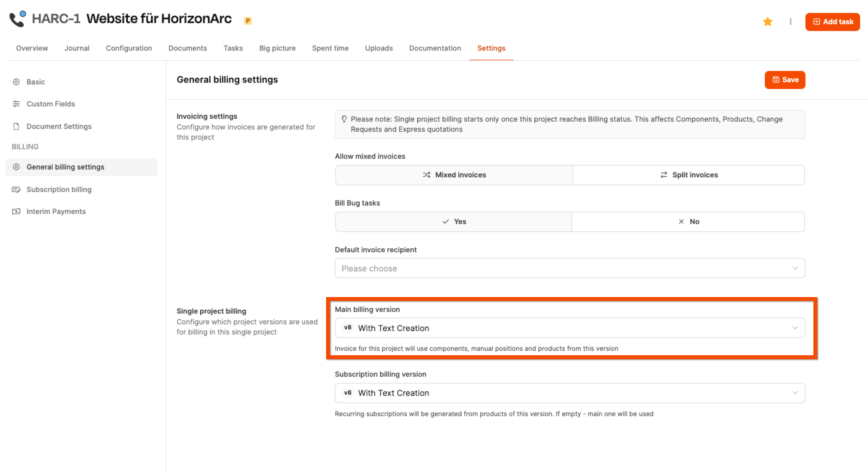Click the Add task button

click(832, 22)
